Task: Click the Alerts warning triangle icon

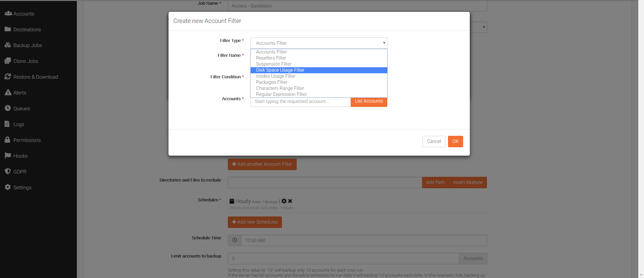Action: 8,92
